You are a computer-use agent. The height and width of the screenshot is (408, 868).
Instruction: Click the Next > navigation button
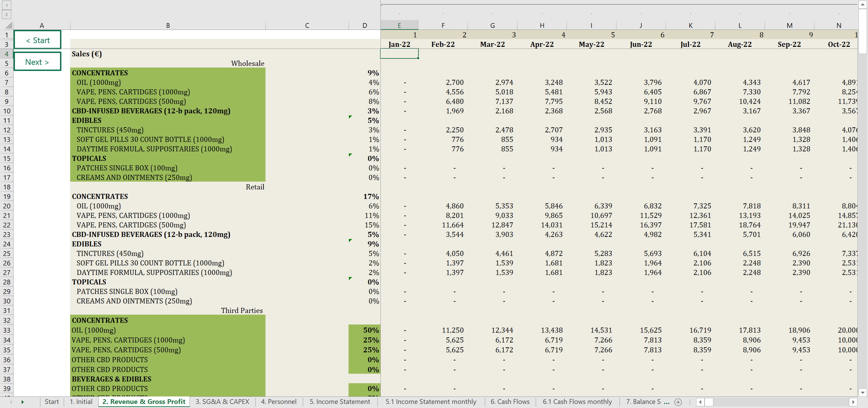point(38,62)
